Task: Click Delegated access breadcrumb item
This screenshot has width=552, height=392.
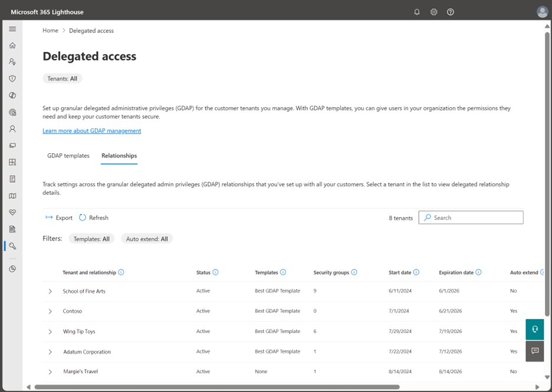Action: (91, 31)
